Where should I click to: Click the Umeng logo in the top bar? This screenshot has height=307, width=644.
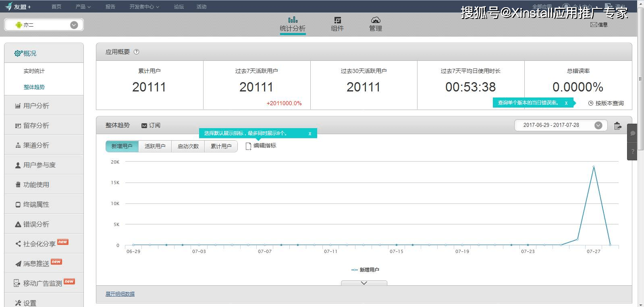click(x=18, y=6)
